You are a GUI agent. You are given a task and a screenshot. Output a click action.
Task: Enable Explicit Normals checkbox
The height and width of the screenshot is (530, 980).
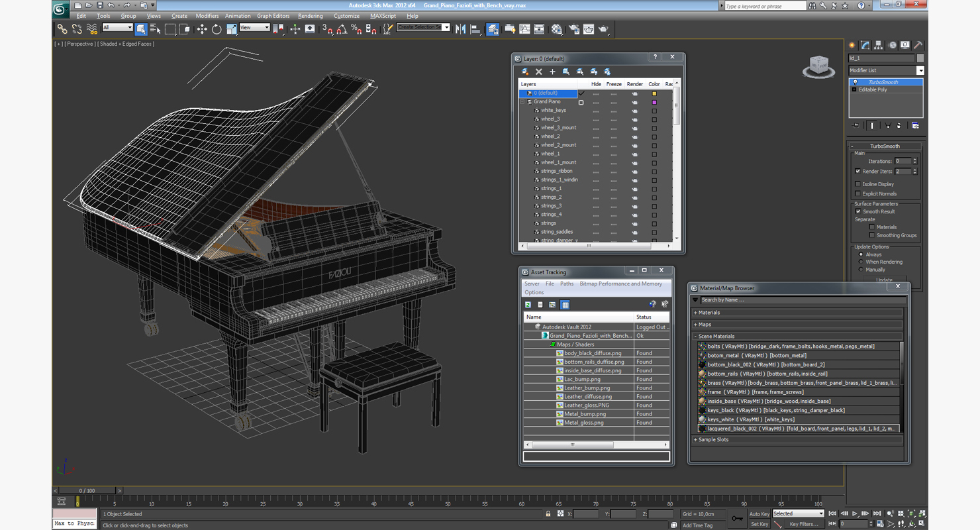pyautogui.click(x=858, y=193)
